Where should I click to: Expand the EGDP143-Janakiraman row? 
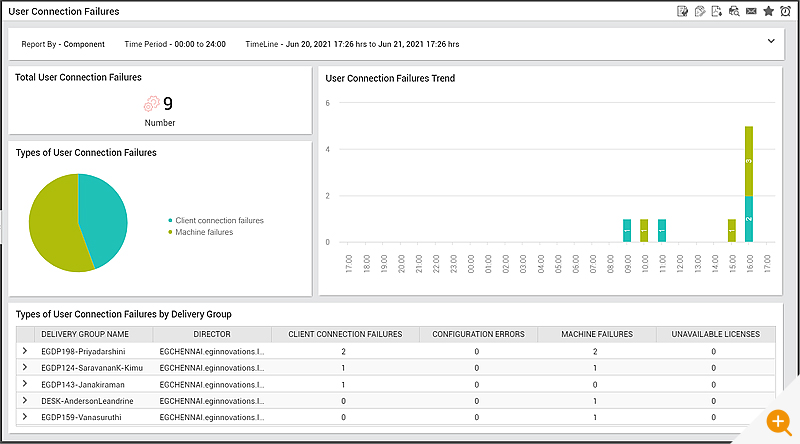[x=24, y=384]
